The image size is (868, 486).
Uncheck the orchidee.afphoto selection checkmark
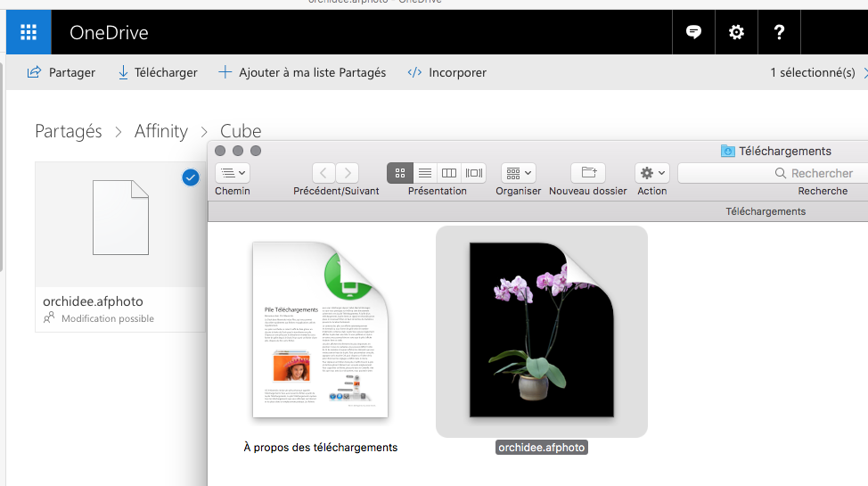(191, 177)
